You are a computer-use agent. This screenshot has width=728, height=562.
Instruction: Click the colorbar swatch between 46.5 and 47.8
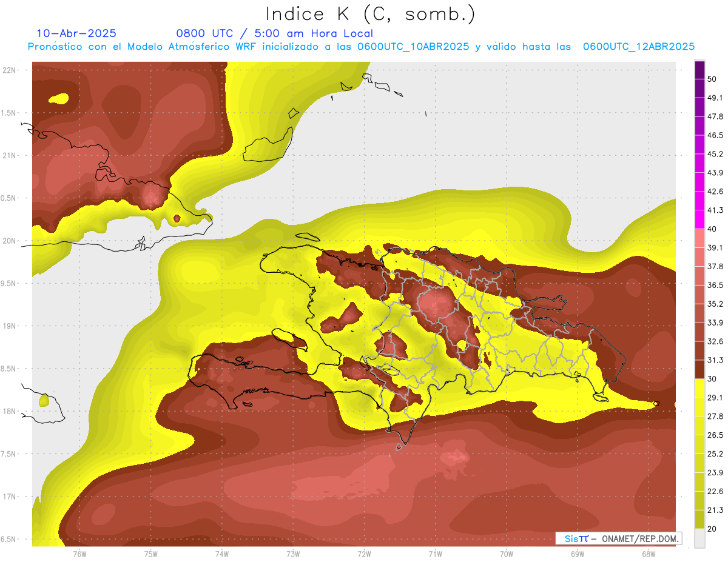tap(699, 126)
